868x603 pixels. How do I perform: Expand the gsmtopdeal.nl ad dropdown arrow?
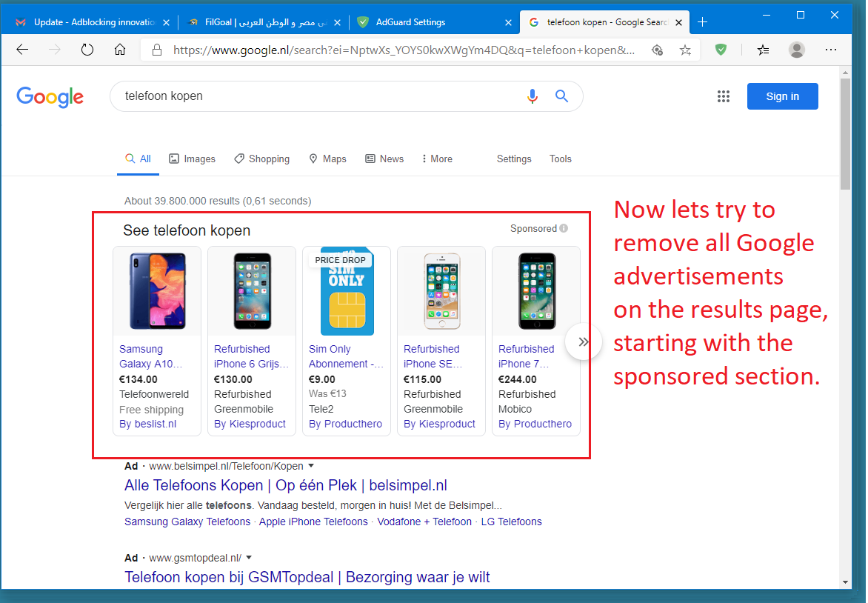249,558
